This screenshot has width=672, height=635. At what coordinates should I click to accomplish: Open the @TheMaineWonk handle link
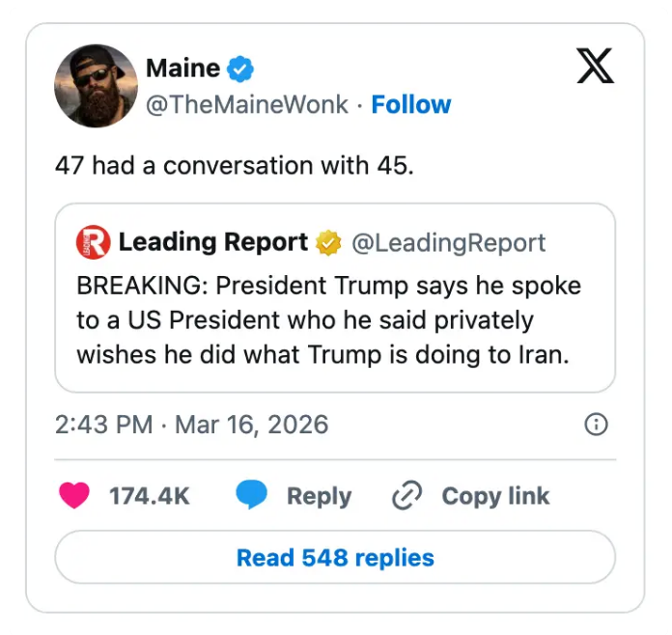[x=246, y=104]
